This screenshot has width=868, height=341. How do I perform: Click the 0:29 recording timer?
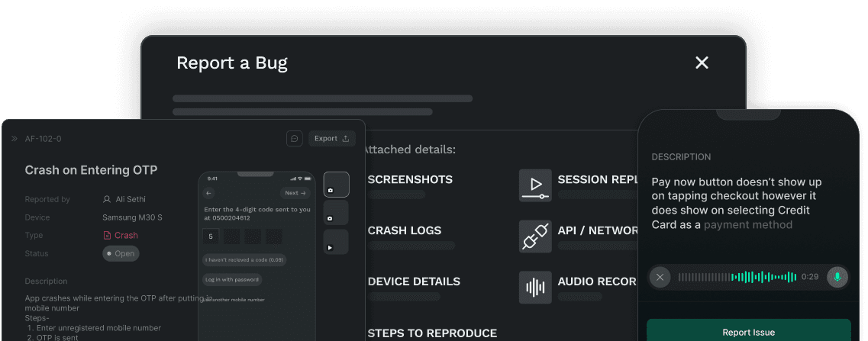810,277
